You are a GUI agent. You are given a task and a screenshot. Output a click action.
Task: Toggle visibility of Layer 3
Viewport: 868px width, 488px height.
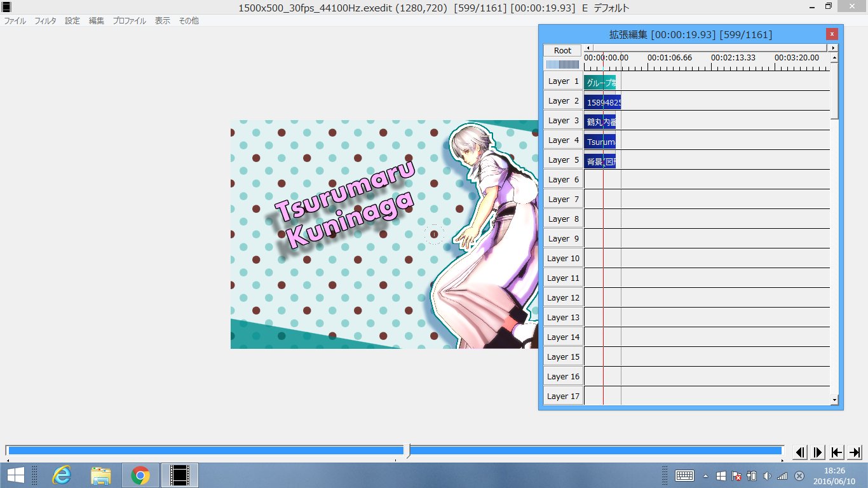[x=563, y=121]
